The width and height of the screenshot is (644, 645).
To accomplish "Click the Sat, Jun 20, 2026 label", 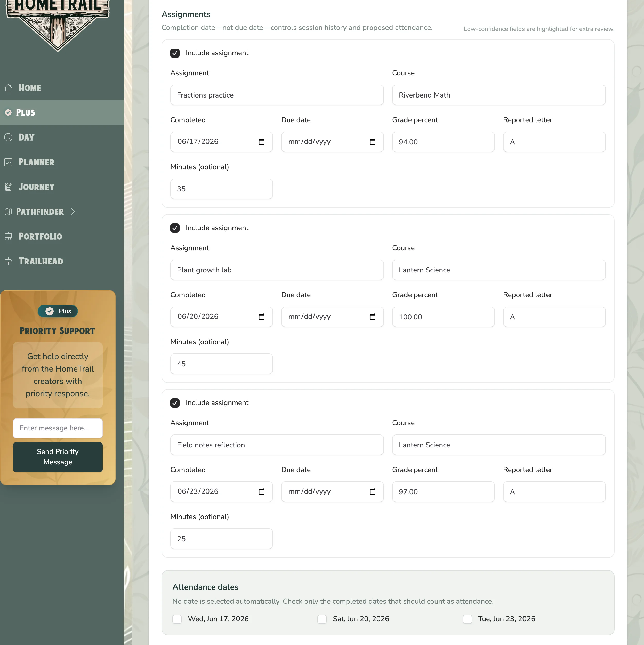I will tap(361, 619).
